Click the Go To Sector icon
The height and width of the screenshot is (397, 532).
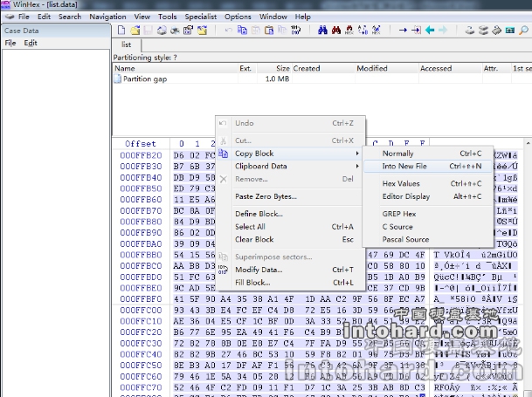416,31
